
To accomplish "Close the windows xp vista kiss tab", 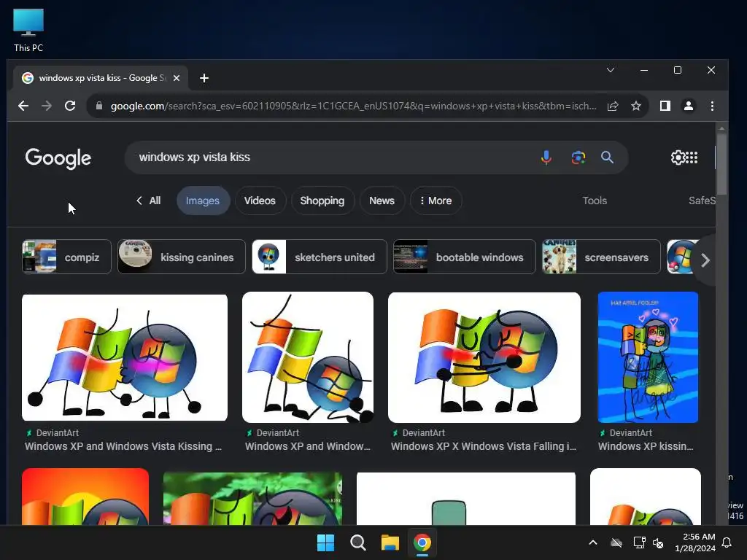I will [177, 78].
